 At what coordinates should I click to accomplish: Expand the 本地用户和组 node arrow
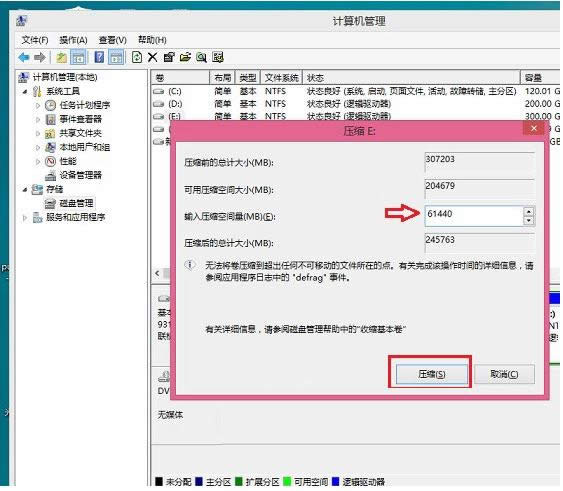point(38,148)
